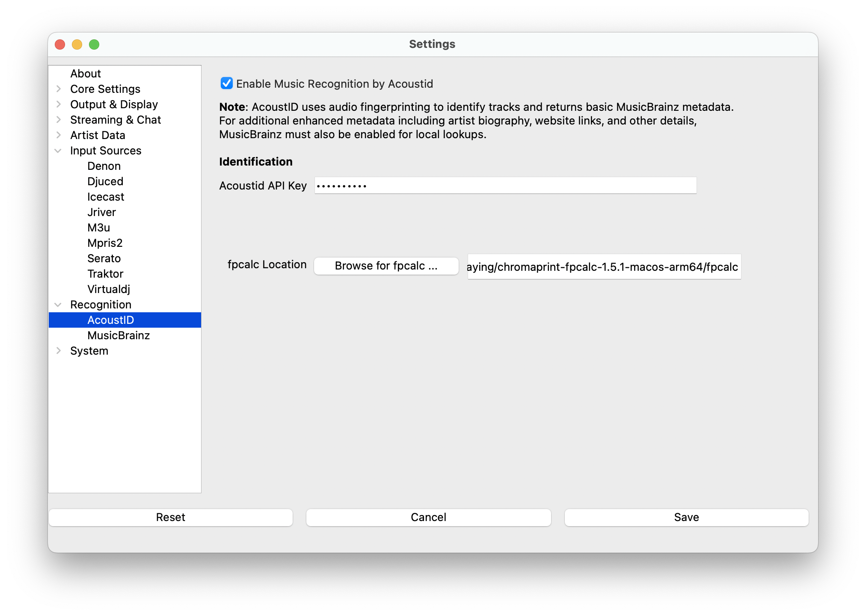Image resolution: width=866 pixels, height=616 pixels.
Task: Click the fpcalc location path field
Action: pyautogui.click(x=604, y=267)
